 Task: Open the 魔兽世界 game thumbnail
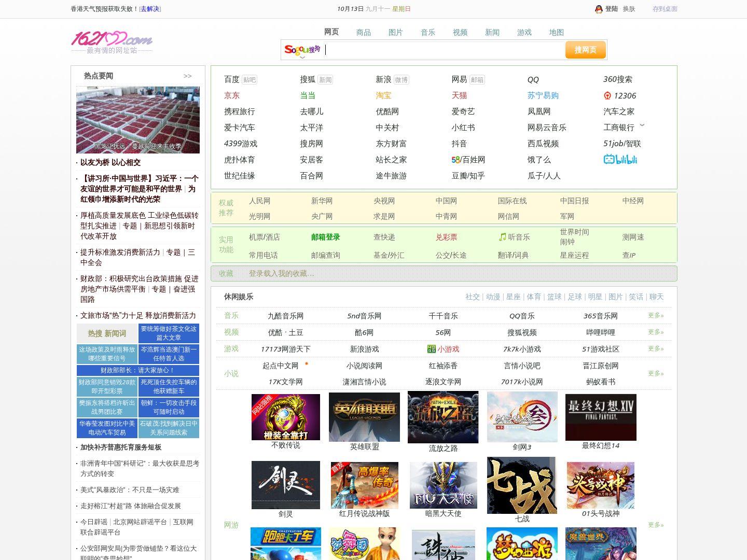pos(601,543)
